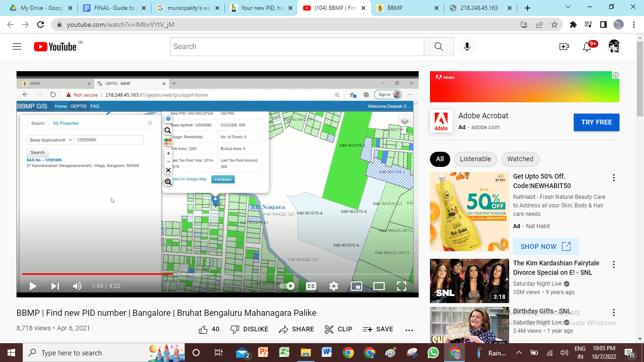Click the Adobe Acrobat ad title
Screen dimensions: 644x362
[483, 115]
